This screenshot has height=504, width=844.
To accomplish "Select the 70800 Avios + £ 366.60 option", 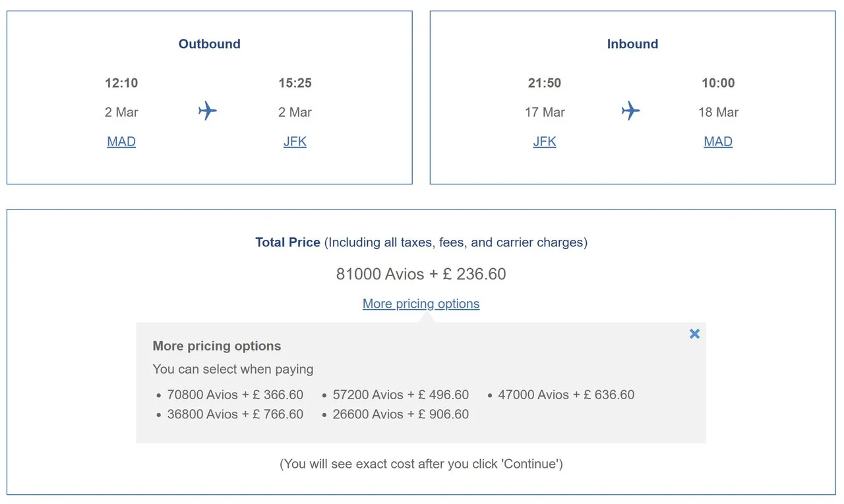I will tap(235, 395).
